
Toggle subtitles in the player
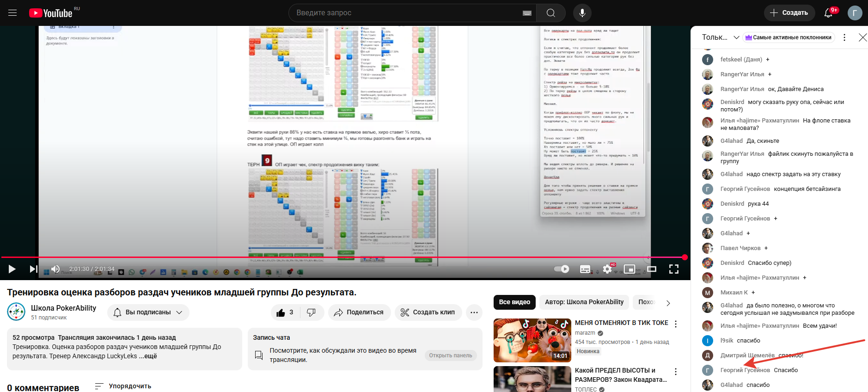pos(585,269)
